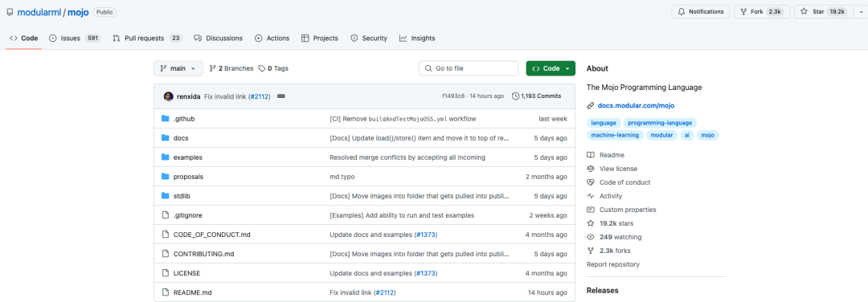Open pull request #2112 in latest commit

click(x=259, y=96)
